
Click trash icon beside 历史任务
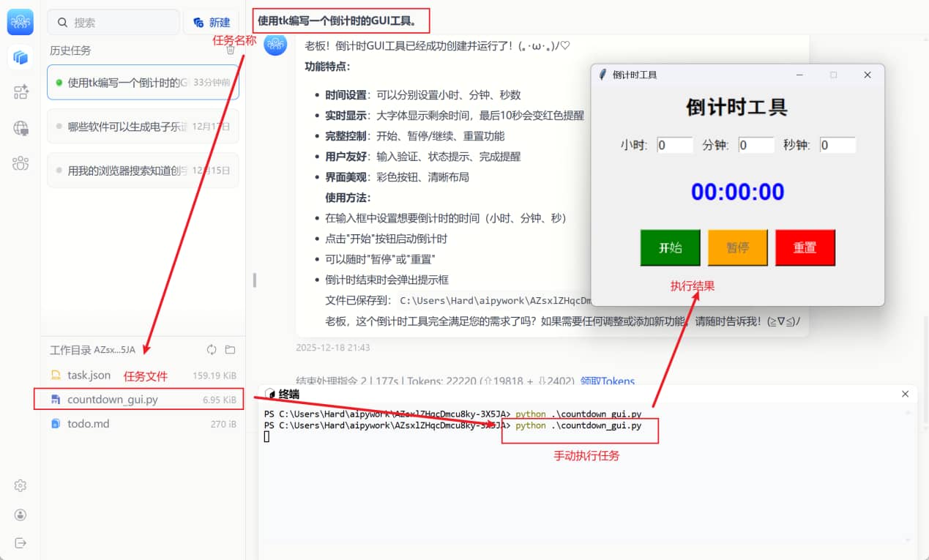coord(231,50)
